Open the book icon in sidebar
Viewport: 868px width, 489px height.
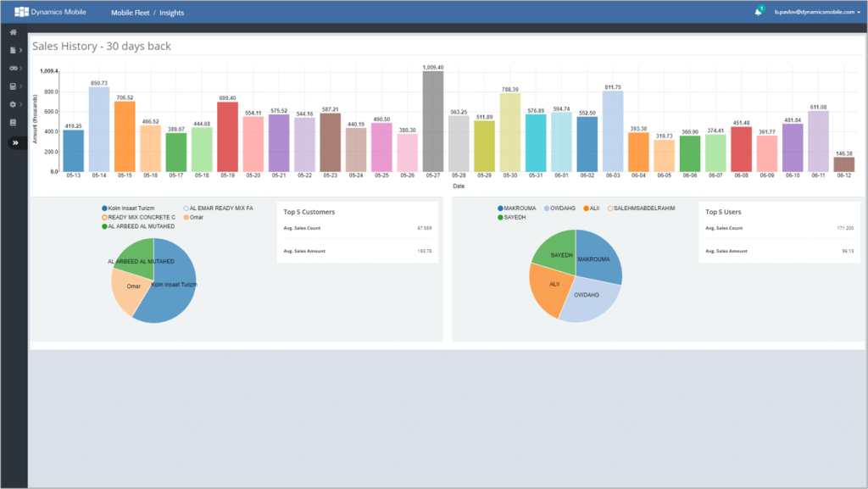click(14, 123)
